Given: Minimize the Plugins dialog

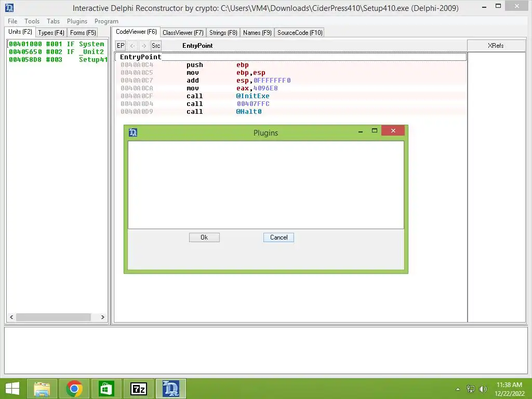Looking at the screenshot, I should coord(361,130).
